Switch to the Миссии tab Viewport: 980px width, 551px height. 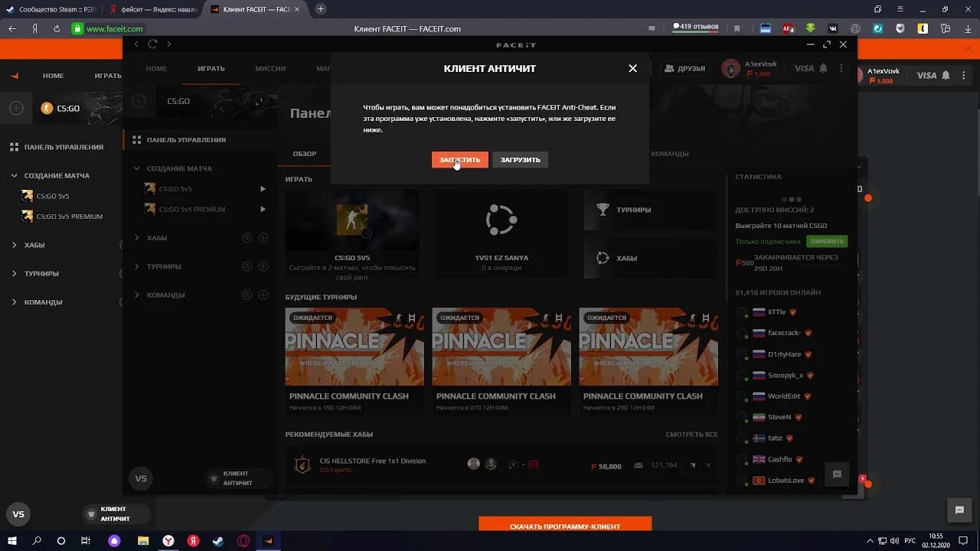[x=269, y=68]
